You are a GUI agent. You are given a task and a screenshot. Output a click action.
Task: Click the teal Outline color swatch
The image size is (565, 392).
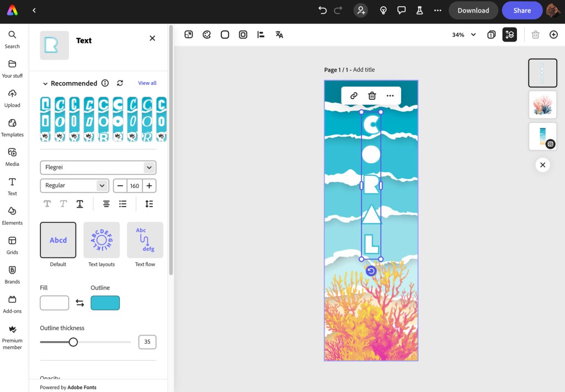[105, 303]
